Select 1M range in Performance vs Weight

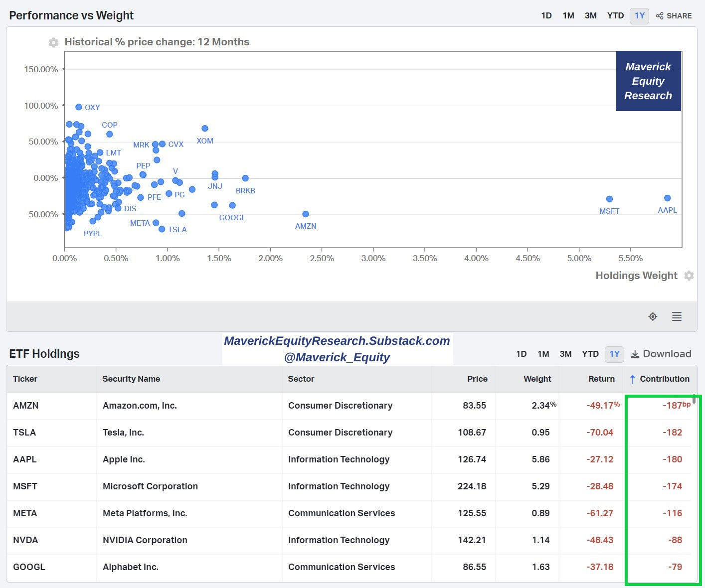pos(568,15)
